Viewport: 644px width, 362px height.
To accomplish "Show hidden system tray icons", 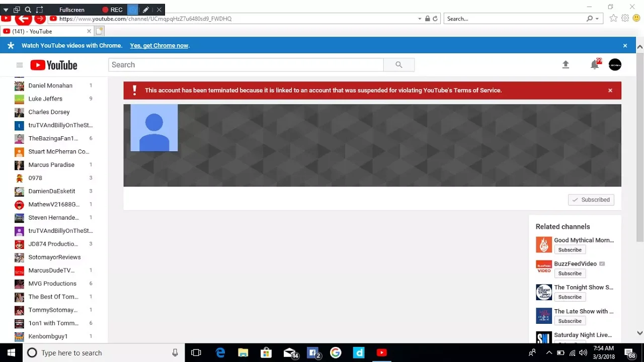I will click(549, 352).
